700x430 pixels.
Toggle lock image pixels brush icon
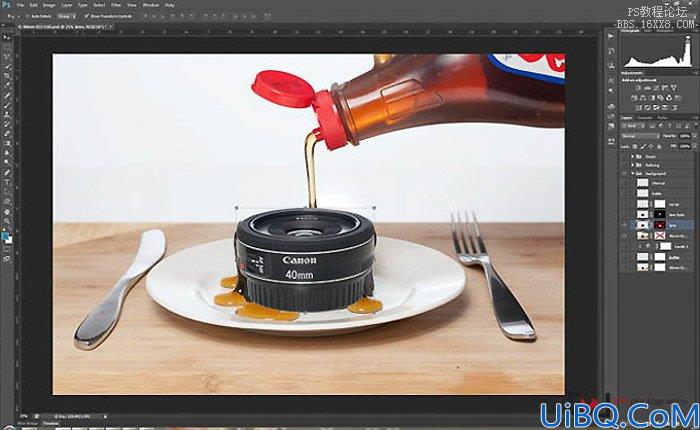643,146
